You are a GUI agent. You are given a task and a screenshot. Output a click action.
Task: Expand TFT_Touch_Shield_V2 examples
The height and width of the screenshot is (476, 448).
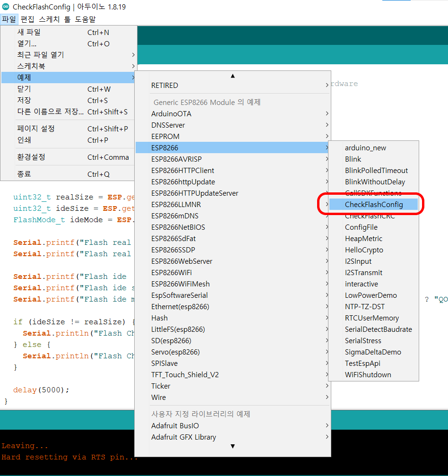233,374
